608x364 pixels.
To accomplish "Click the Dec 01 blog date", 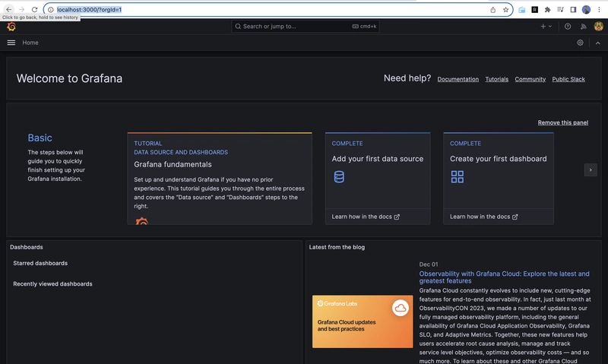I will click(x=429, y=264).
